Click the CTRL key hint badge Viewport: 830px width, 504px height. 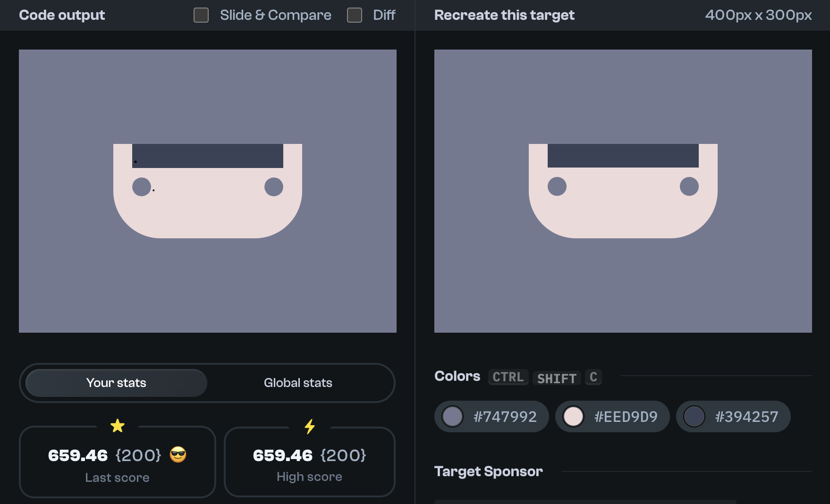coord(508,377)
